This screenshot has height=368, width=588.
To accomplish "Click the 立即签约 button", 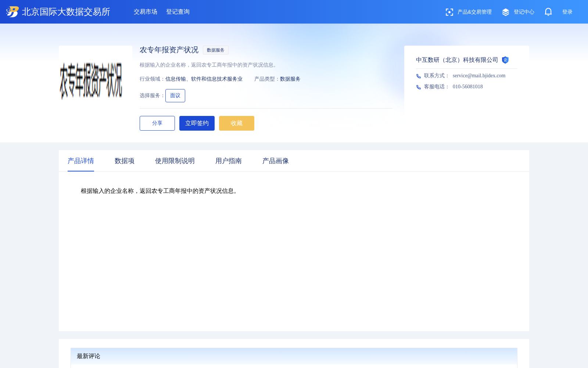I will (197, 123).
